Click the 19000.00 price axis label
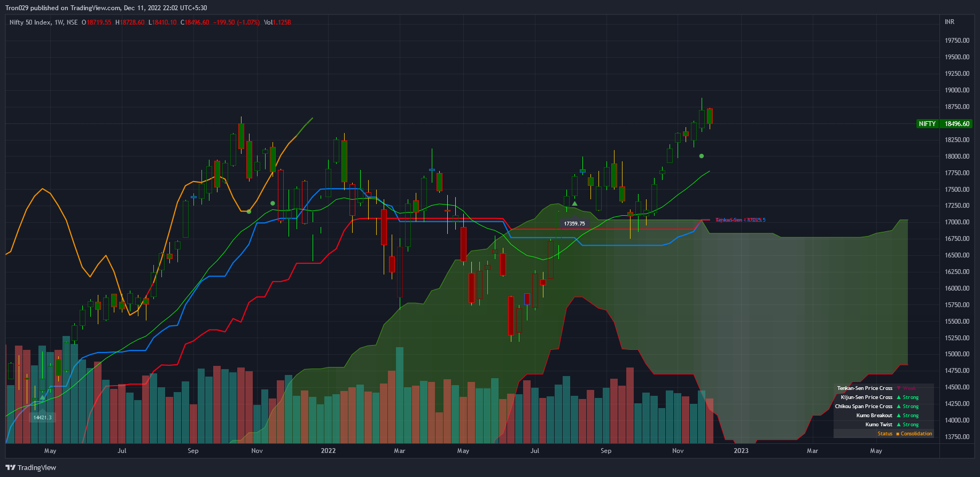The height and width of the screenshot is (477, 980). [x=957, y=90]
